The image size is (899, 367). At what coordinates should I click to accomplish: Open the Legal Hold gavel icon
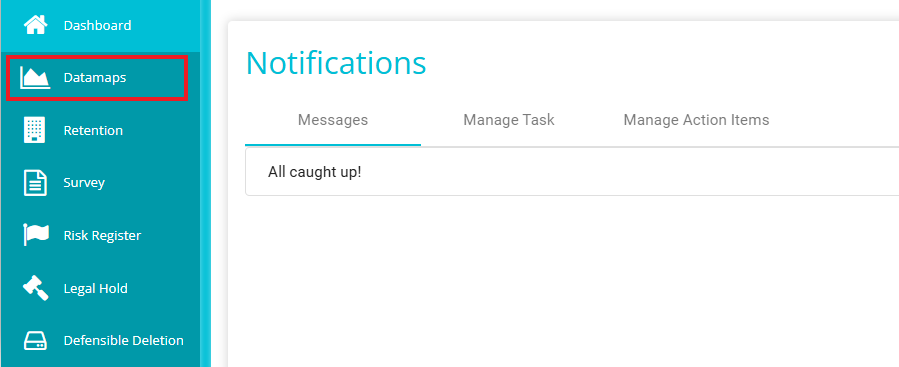[36, 288]
